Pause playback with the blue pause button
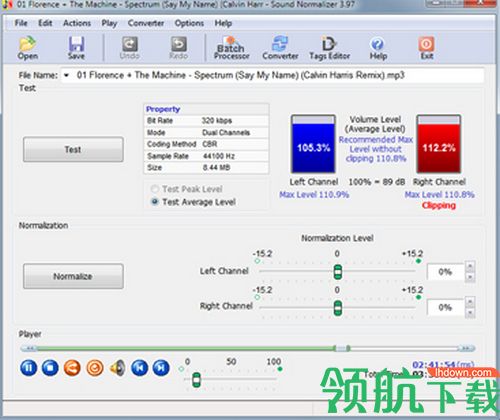The height and width of the screenshot is (420, 500). [29, 368]
